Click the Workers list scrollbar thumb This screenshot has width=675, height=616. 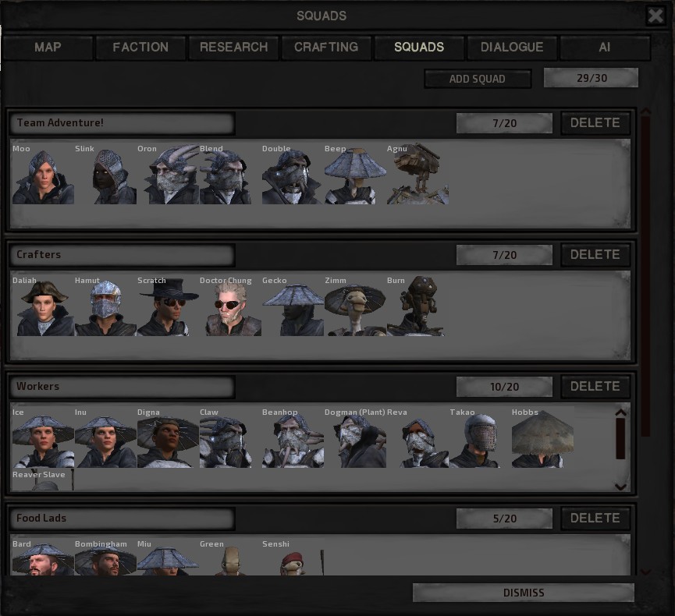[x=620, y=439]
